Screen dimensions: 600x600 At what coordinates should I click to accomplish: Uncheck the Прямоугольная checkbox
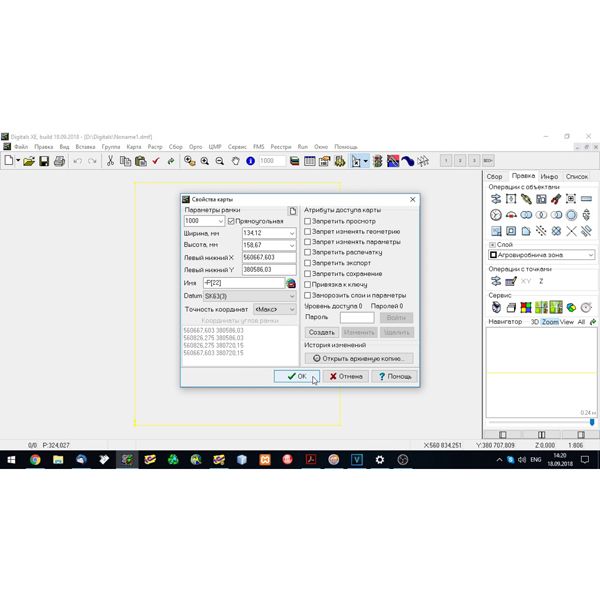pyautogui.click(x=231, y=221)
